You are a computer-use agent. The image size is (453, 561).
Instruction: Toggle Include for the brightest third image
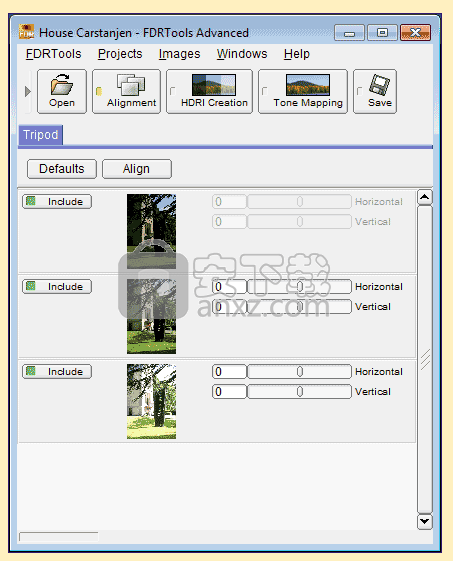(x=57, y=371)
